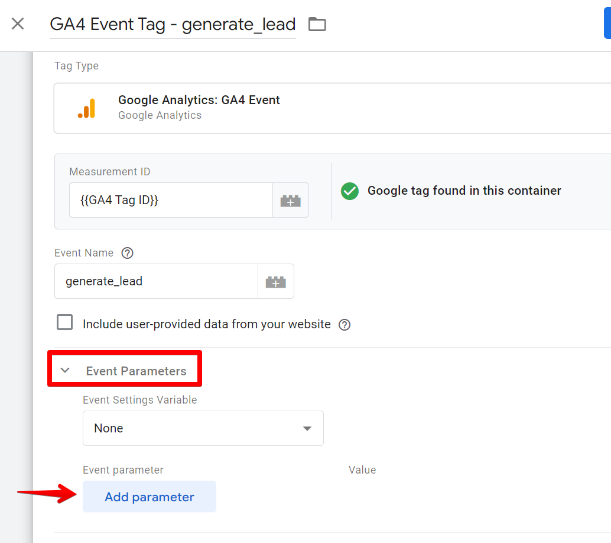This screenshot has width=611, height=543.
Task: Close the tag editor with the X icon
Action: point(17,23)
